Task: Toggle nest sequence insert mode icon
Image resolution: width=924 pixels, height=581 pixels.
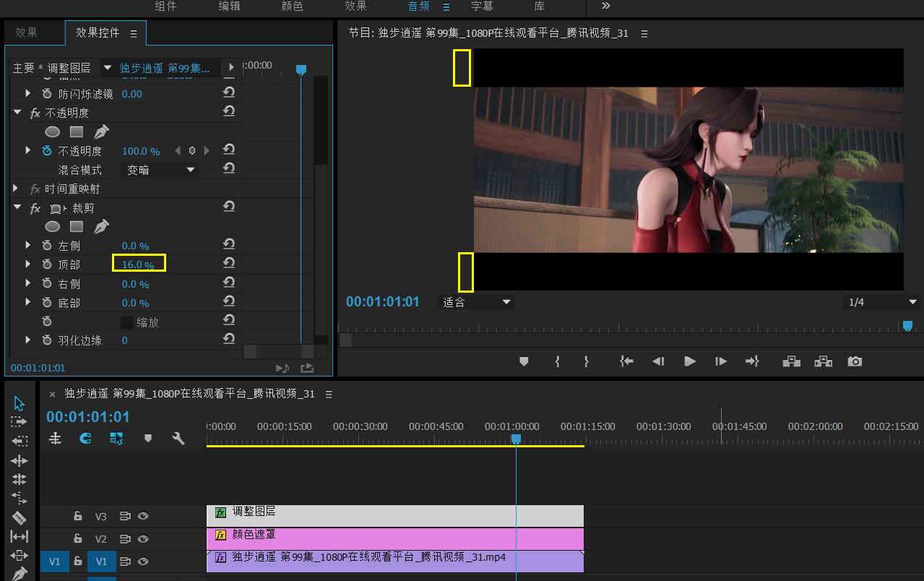Action: (x=55, y=438)
